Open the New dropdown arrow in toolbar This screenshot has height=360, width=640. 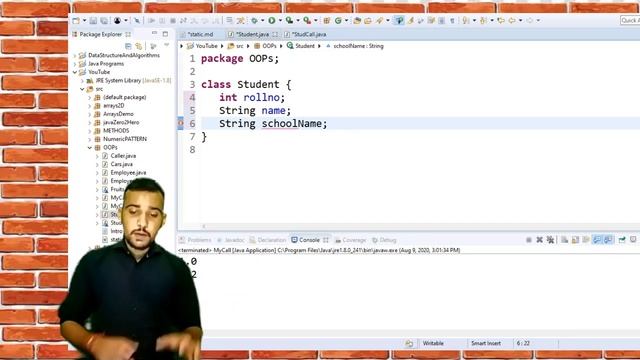click(x=84, y=20)
